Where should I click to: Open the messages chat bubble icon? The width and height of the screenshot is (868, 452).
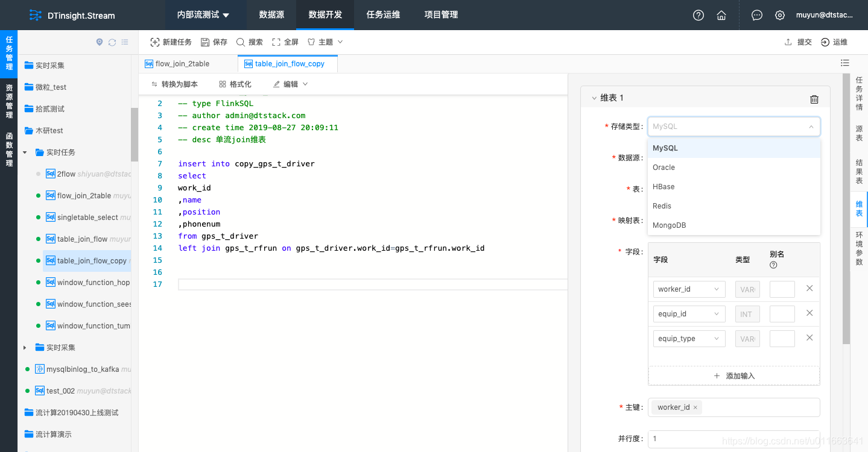757,15
